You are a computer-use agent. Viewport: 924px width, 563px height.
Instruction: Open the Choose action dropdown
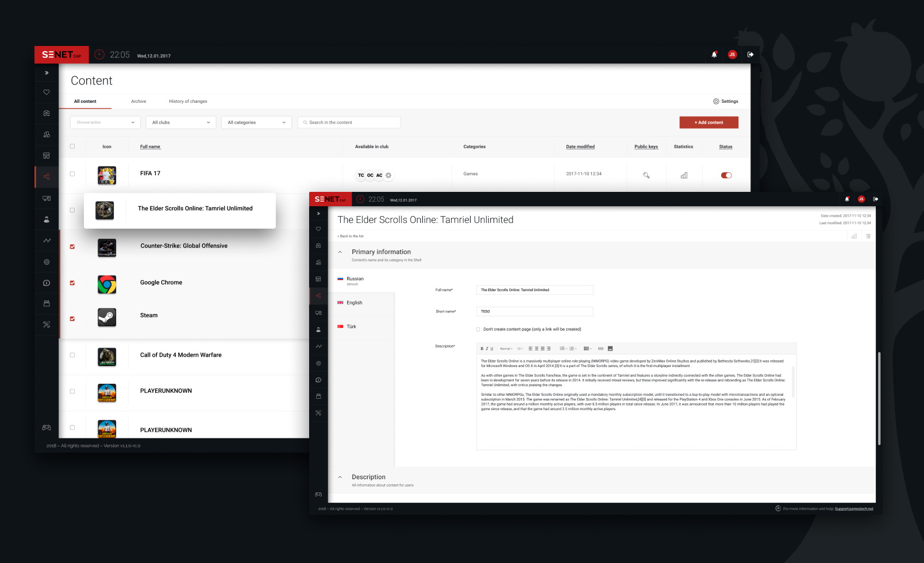pos(105,122)
